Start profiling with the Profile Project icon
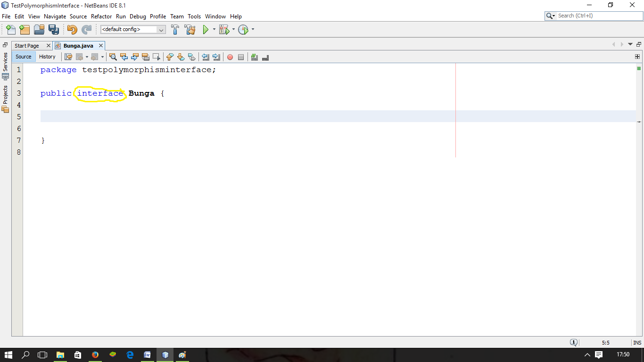The height and width of the screenshot is (362, 644). [x=244, y=29]
